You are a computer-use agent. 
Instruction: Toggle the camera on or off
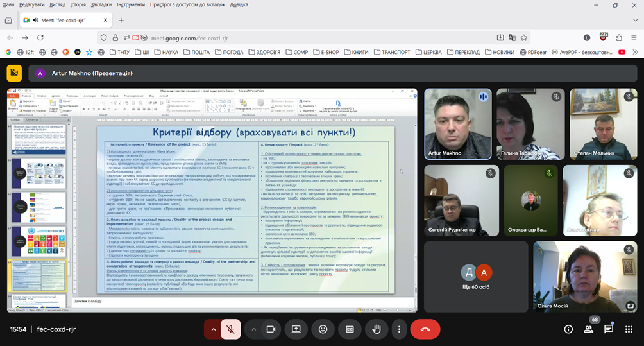271,329
